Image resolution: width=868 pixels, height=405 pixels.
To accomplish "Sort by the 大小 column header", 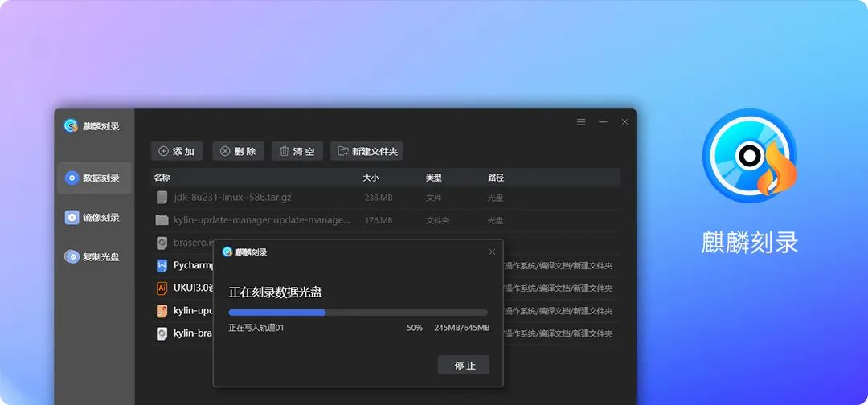I will (x=371, y=178).
